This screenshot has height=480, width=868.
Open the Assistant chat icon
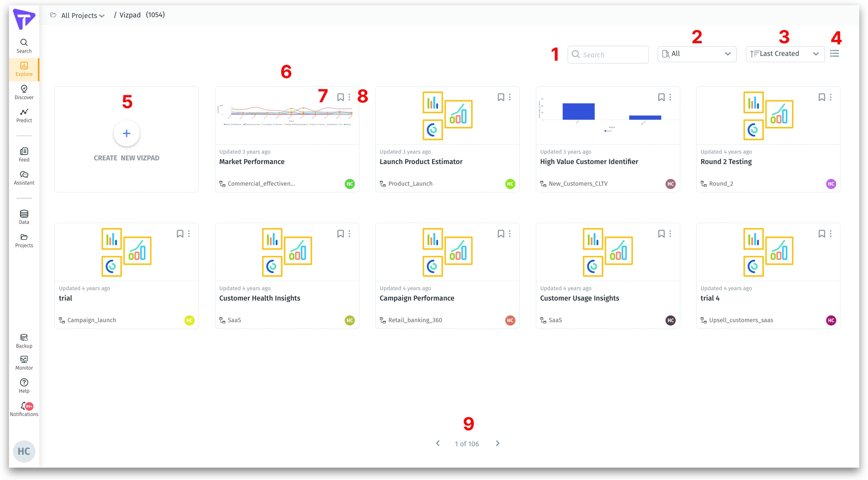click(x=24, y=175)
